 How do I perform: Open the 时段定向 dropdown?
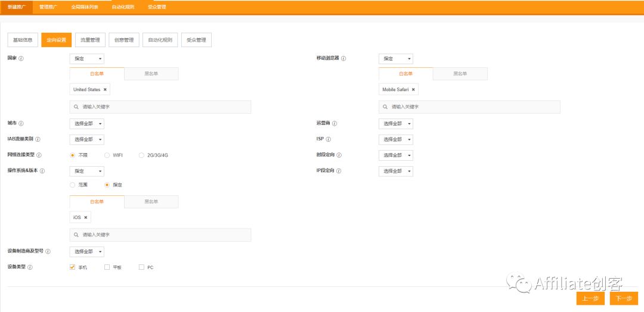click(x=396, y=155)
